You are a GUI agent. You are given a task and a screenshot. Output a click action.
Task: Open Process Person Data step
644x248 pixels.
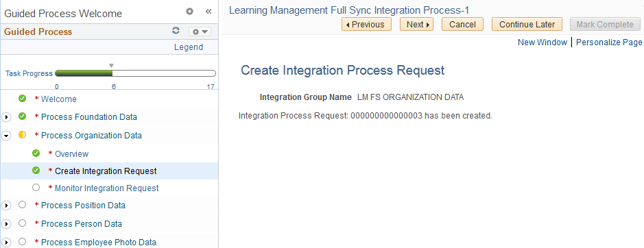pos(82,224)
